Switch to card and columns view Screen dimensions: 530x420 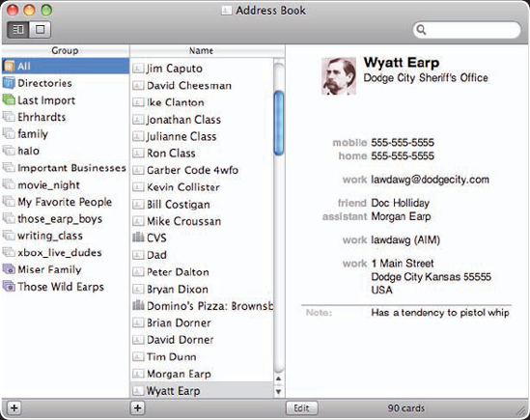click(18, 30)
